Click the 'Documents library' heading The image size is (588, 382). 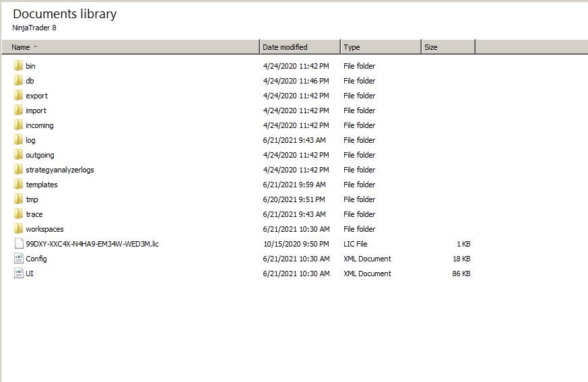coord(65,14)
